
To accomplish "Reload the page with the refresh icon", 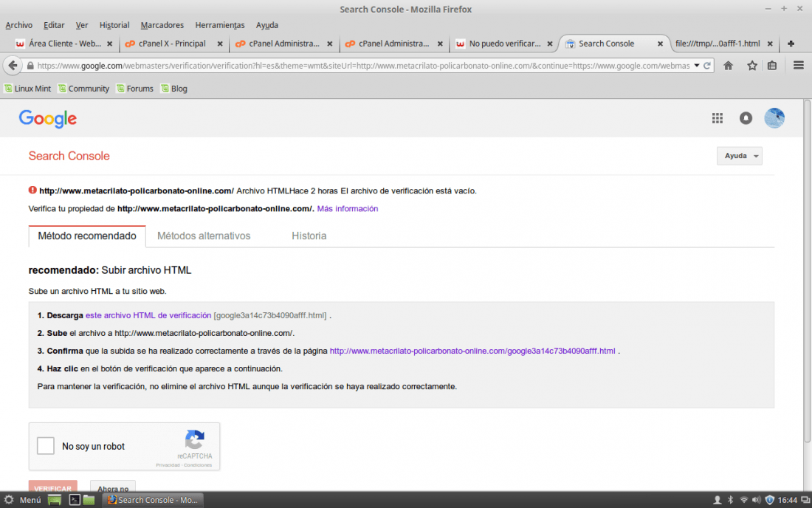I will click(x=707, y=66).
